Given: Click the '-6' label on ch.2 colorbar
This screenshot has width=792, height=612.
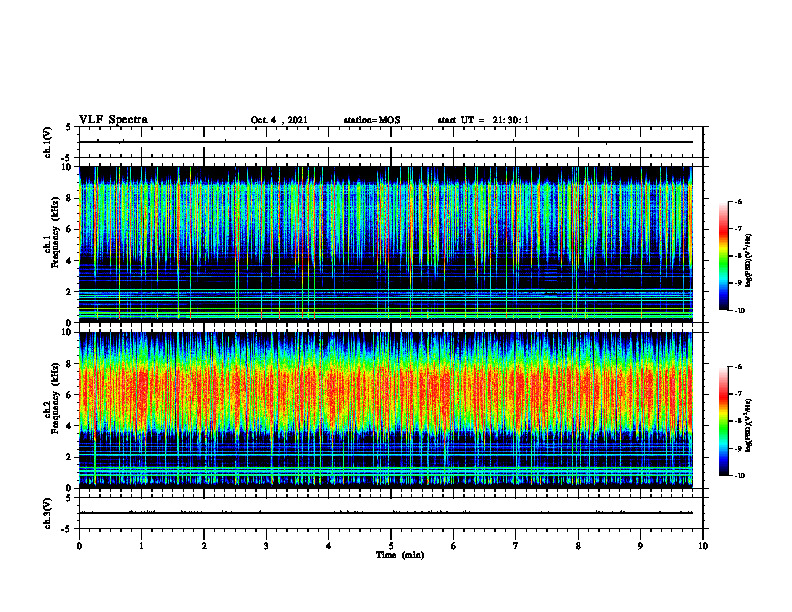Looking at the screenshot, I should [740, 367].
